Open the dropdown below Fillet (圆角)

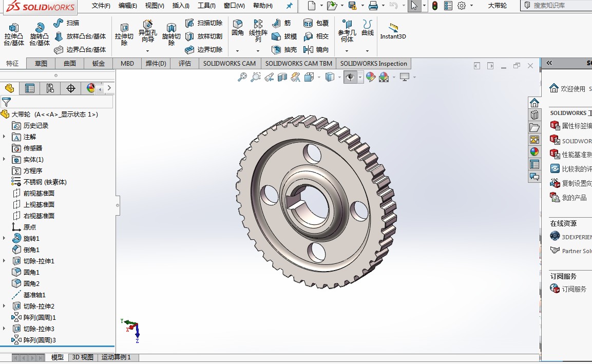pos(238,51)
